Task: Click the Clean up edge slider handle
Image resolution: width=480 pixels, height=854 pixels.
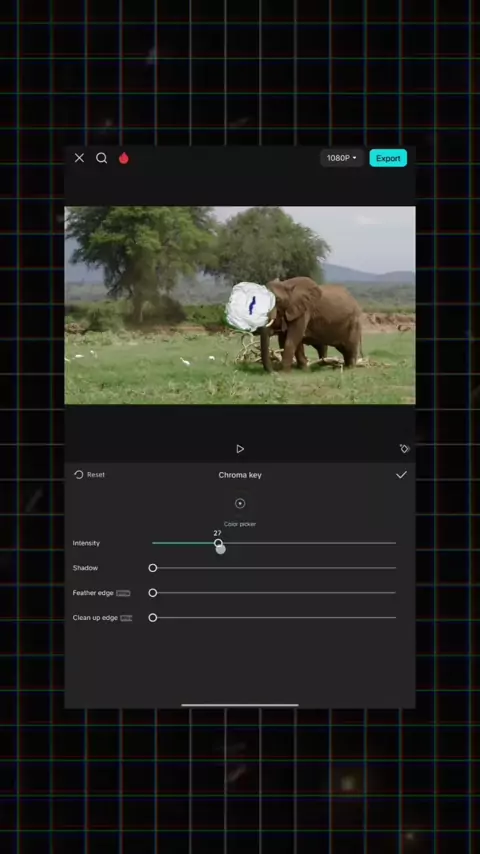Action: point(153,618)
